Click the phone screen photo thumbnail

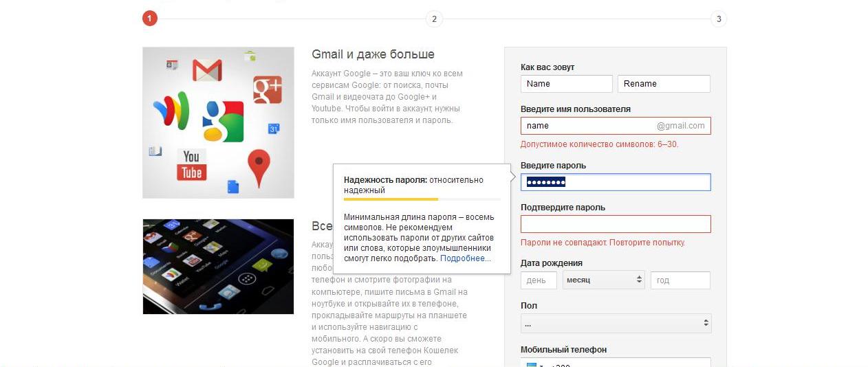pos(218,267)
